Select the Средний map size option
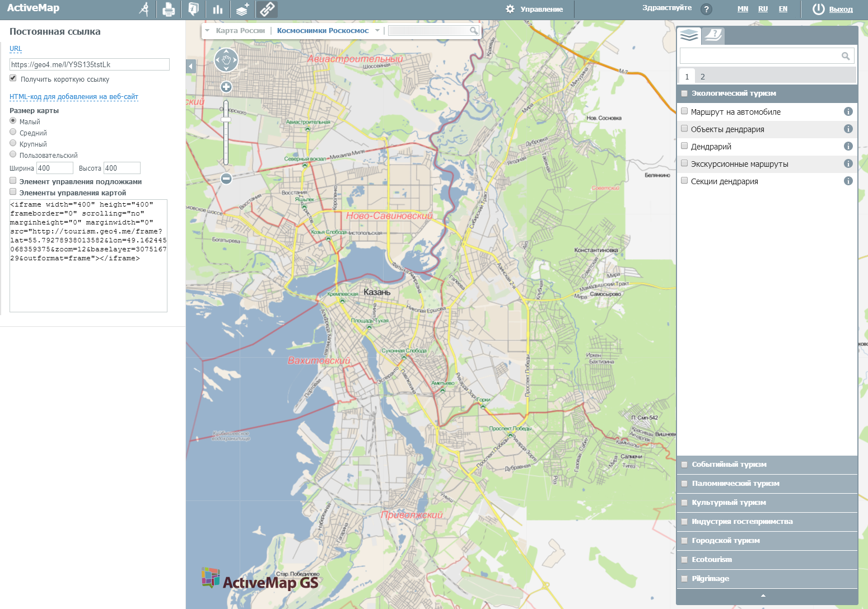 (x=13, y=132)
